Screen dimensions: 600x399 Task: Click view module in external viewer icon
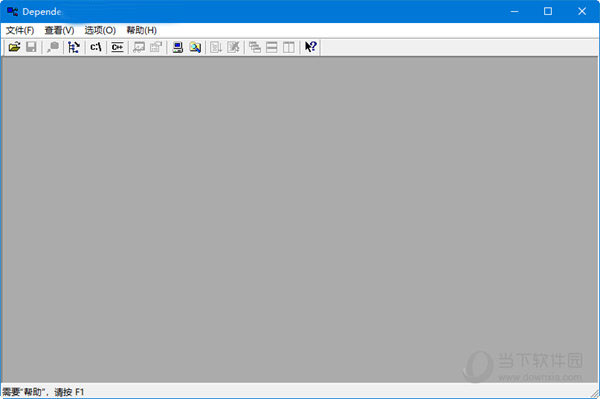click(x=139, y=47)
